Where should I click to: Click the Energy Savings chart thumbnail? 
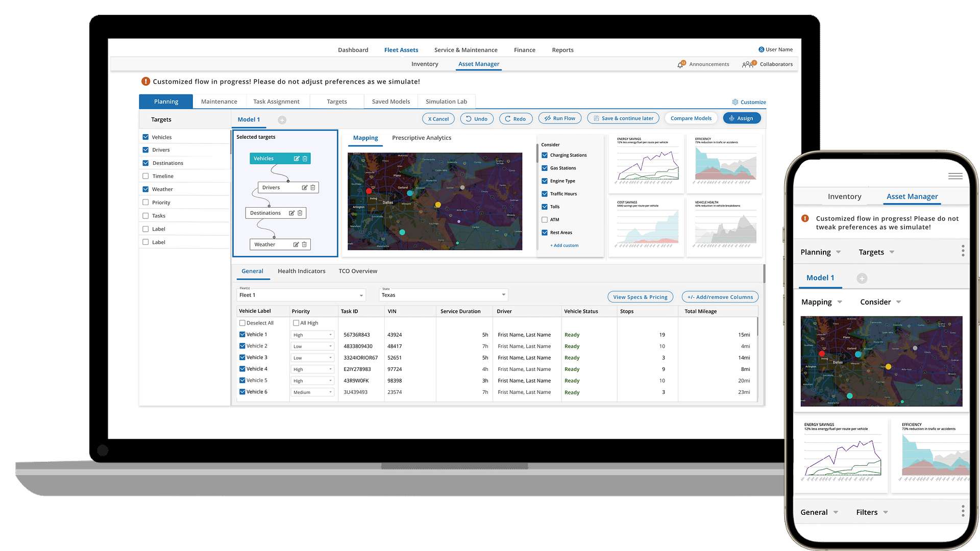tap(646, 163)
